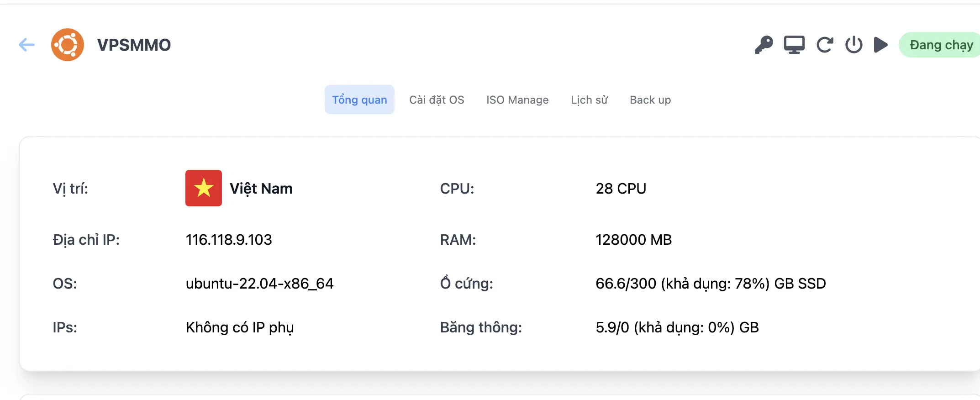Open the key password reset icon
Image resolution: width=980 pixels, height=400 pixels.
coord(764,45)
